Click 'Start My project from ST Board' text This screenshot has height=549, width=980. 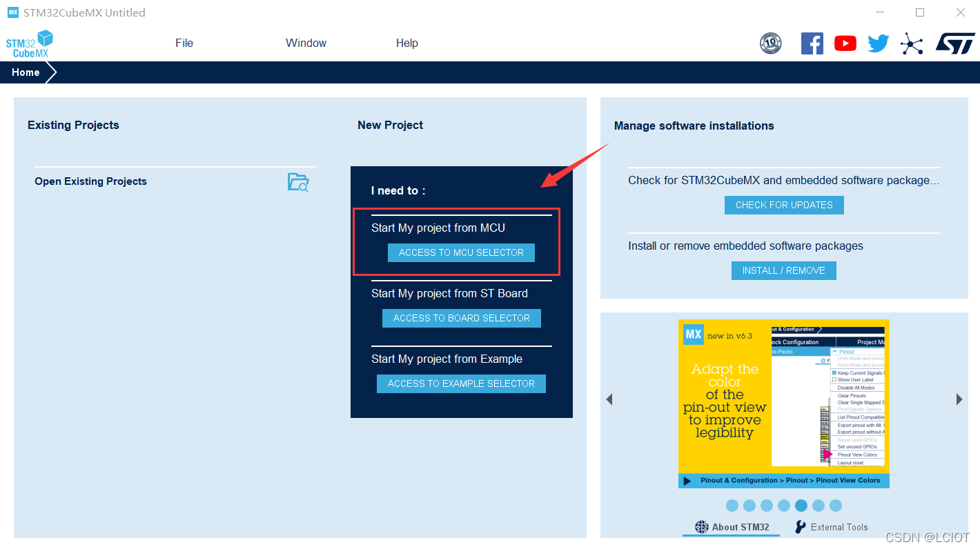coord(449,293)
